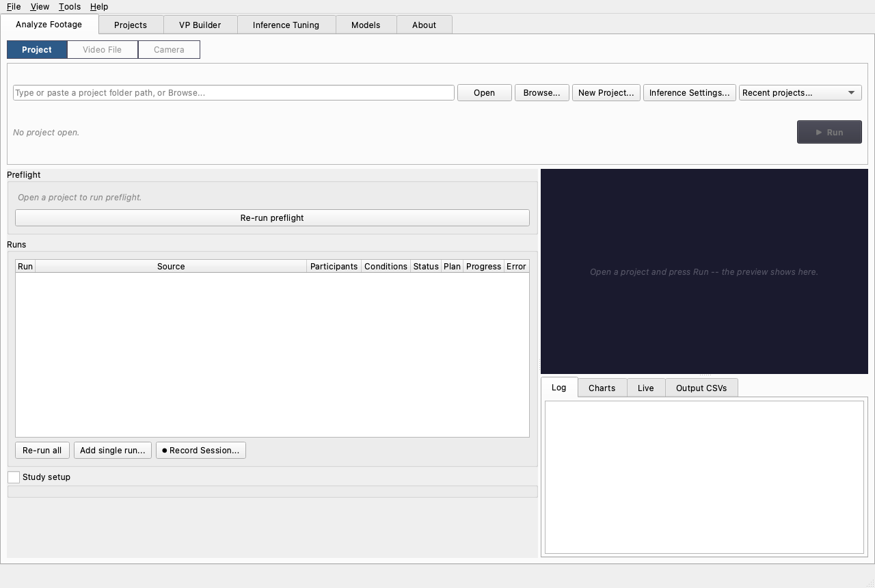Switch to the Projects tab

tap(131, 25)
